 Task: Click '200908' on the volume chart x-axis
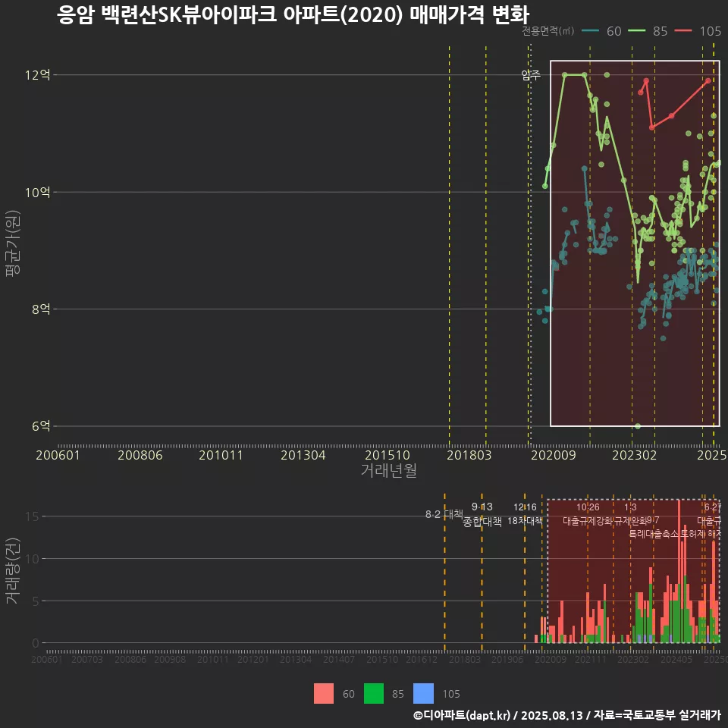[x=169, y=659]
